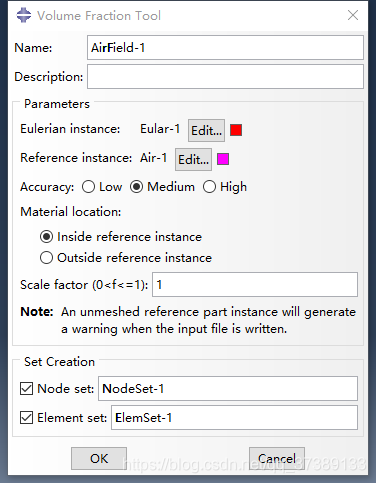Click the Cancel button
This screenshot has height=483, width=376.
277,459
